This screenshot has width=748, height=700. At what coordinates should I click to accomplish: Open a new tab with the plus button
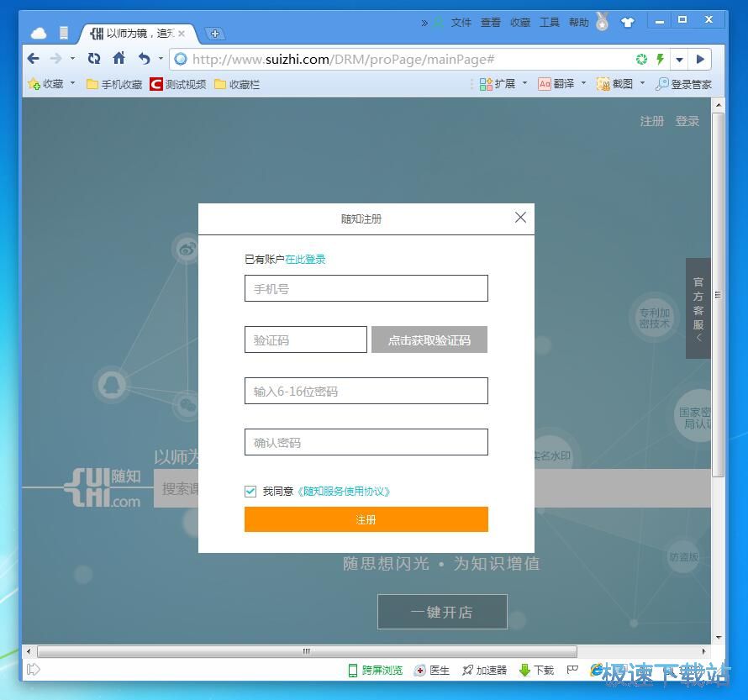click(215, 34)
